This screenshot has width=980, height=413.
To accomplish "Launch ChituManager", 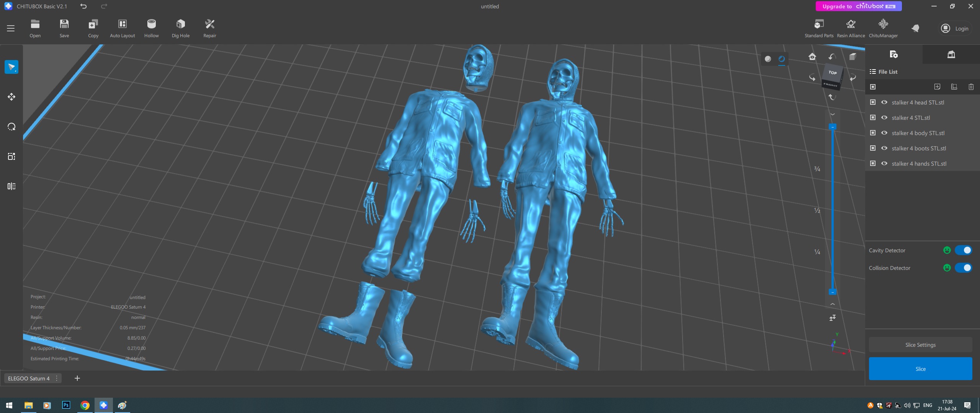I will 883,28.
